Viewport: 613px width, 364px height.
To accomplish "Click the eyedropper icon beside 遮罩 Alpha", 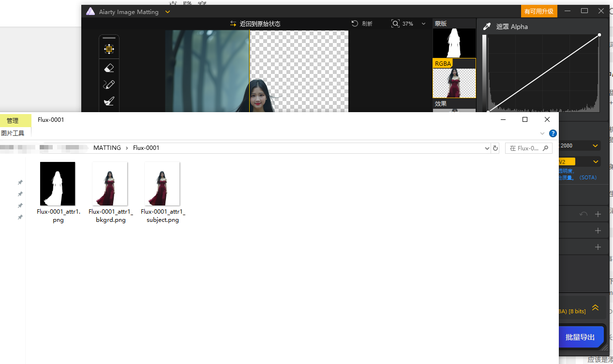I will (x=487, y=27).
